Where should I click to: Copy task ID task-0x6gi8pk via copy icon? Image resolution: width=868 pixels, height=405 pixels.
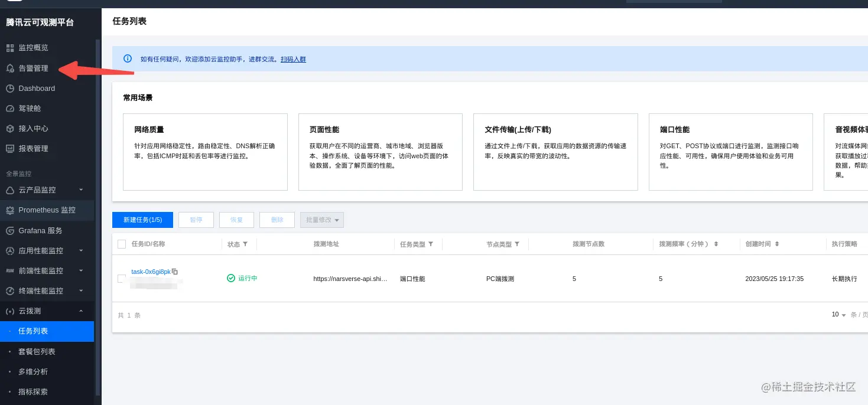(x=175, y=272)
